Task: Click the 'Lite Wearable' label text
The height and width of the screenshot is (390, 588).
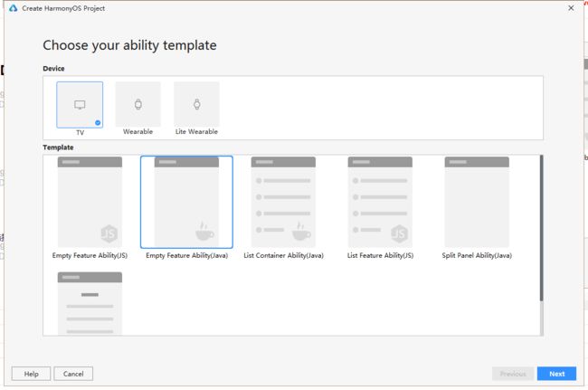Action: pyautogui.click(x=196, y=131)
